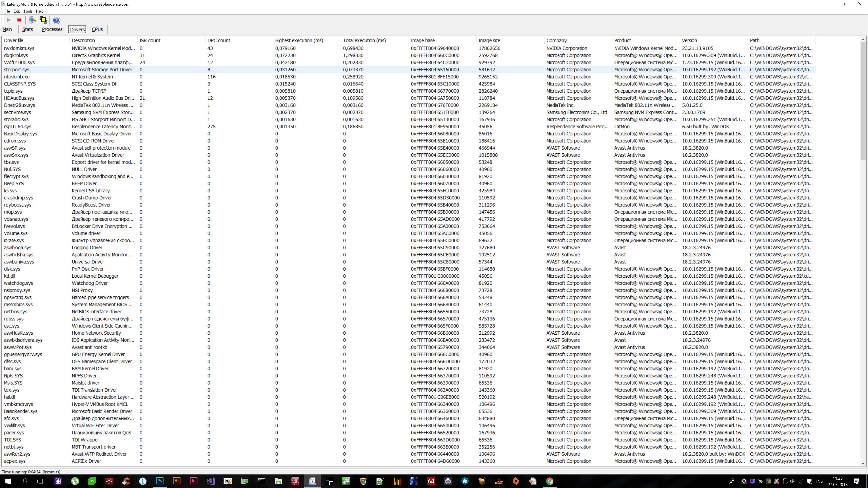The image size is (868, 488).
Task: Sort by DPC count column header
Action: click(219, 40)
